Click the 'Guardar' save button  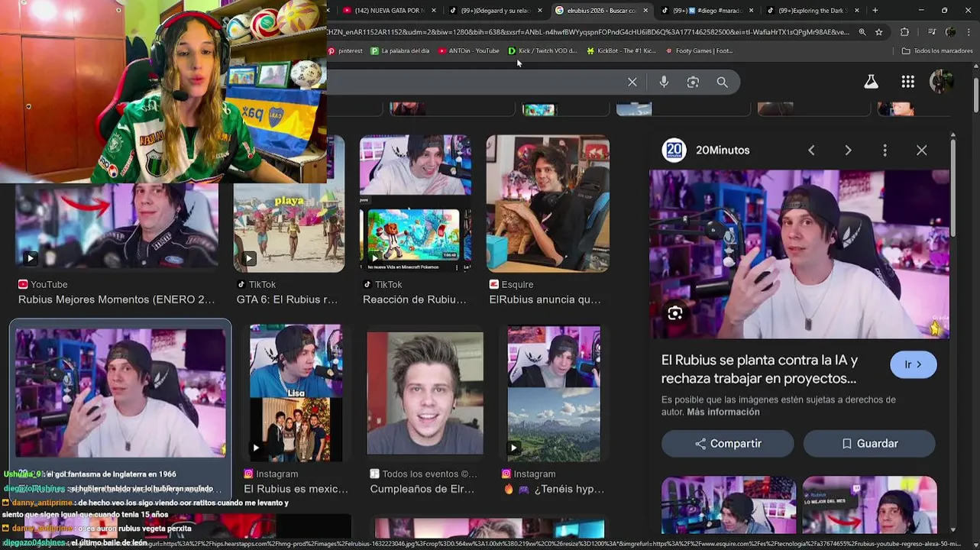click(x=869, y=444)
